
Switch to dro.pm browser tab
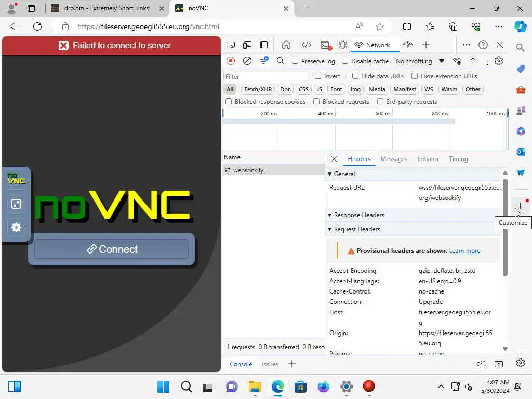(x=106, y=8)
